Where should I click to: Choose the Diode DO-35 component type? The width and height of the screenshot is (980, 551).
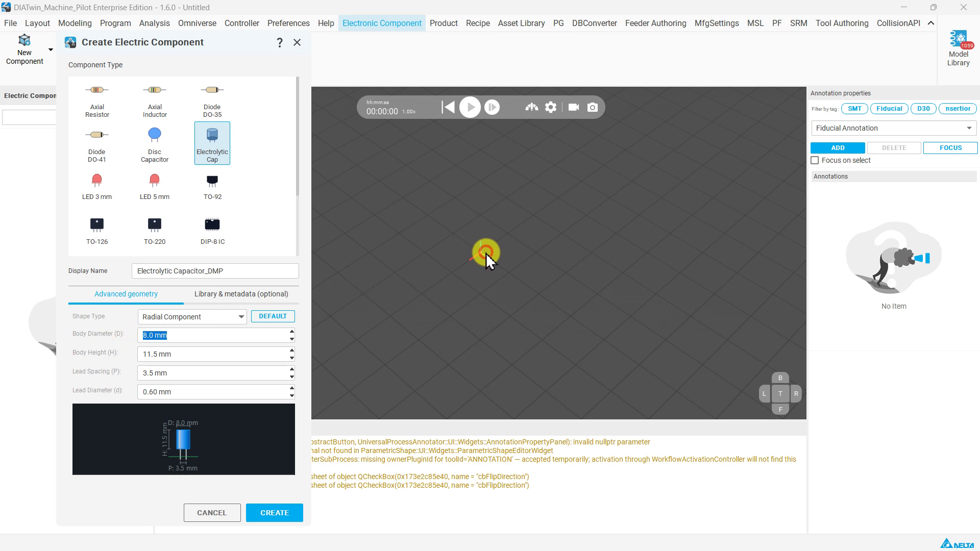coord(212,101)
